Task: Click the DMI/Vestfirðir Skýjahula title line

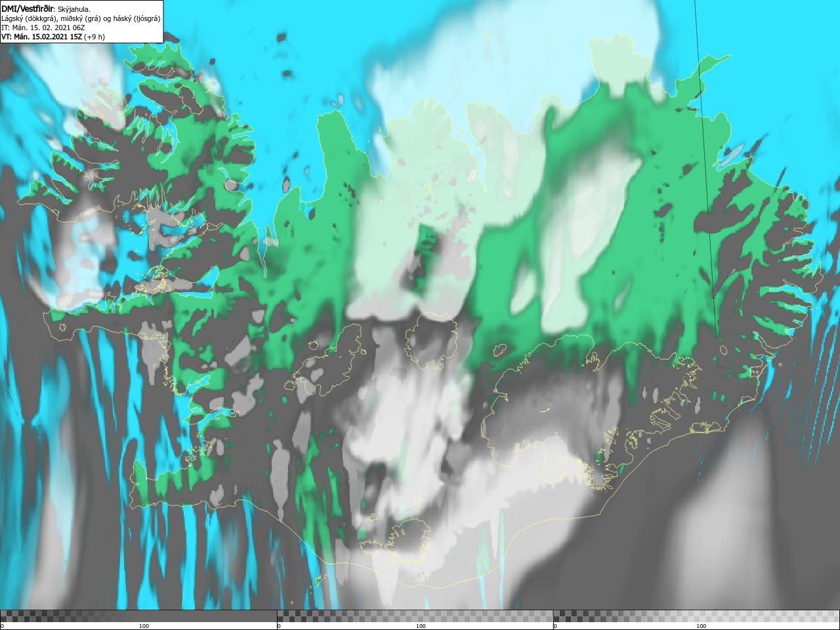Action: tap(46, 9)
